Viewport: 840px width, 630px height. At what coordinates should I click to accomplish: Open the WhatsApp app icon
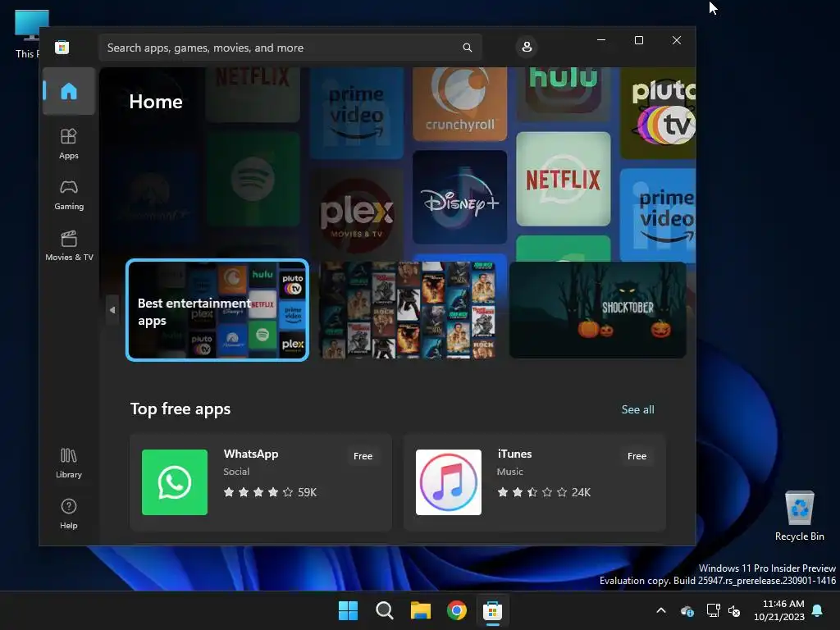point(174,482)
